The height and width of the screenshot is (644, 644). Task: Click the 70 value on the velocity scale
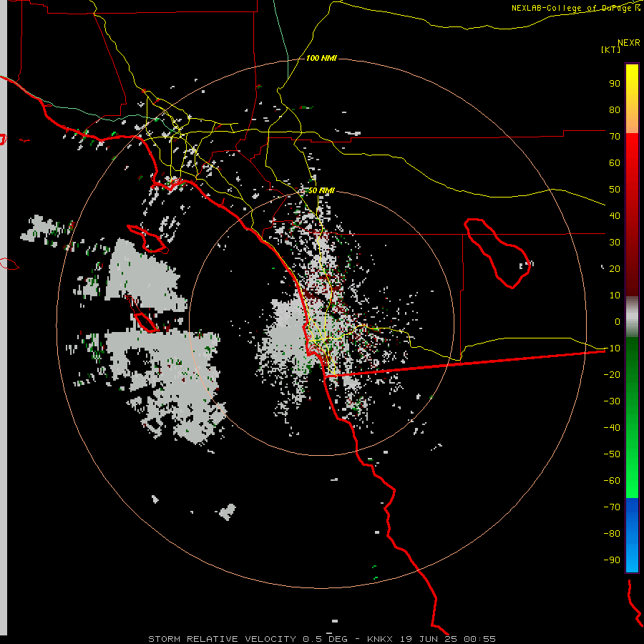pos(615,137)
